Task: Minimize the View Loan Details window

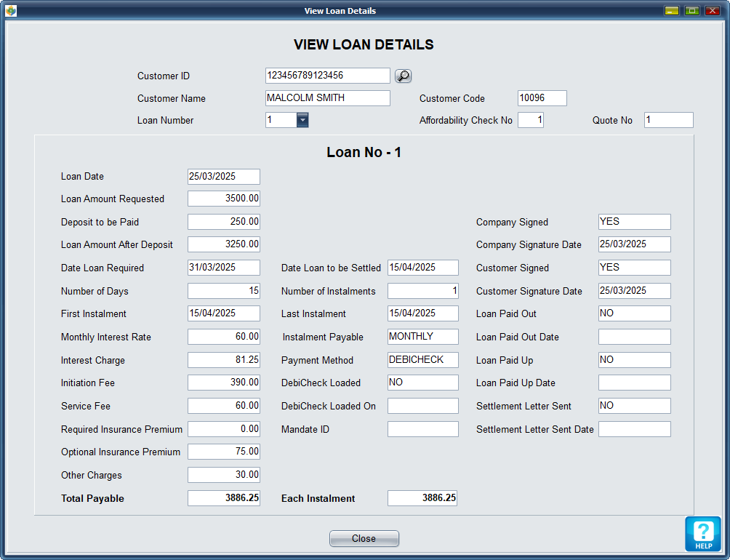Action: [672, 11]
